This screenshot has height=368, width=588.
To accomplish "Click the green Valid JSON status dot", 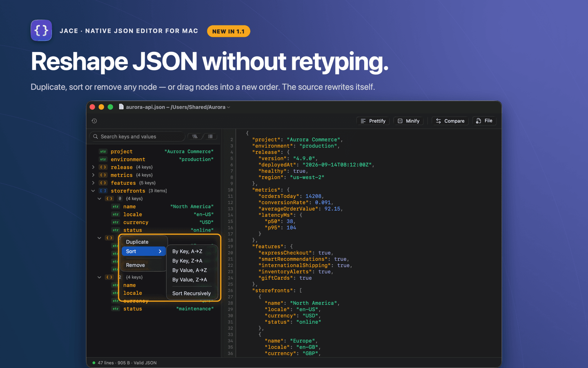I will [94, 363].
